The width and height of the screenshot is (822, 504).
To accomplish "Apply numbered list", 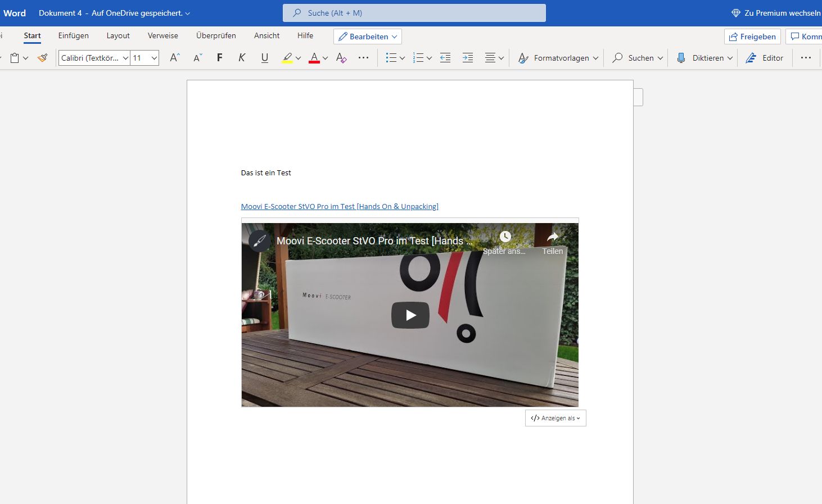I will click(418, 58).
